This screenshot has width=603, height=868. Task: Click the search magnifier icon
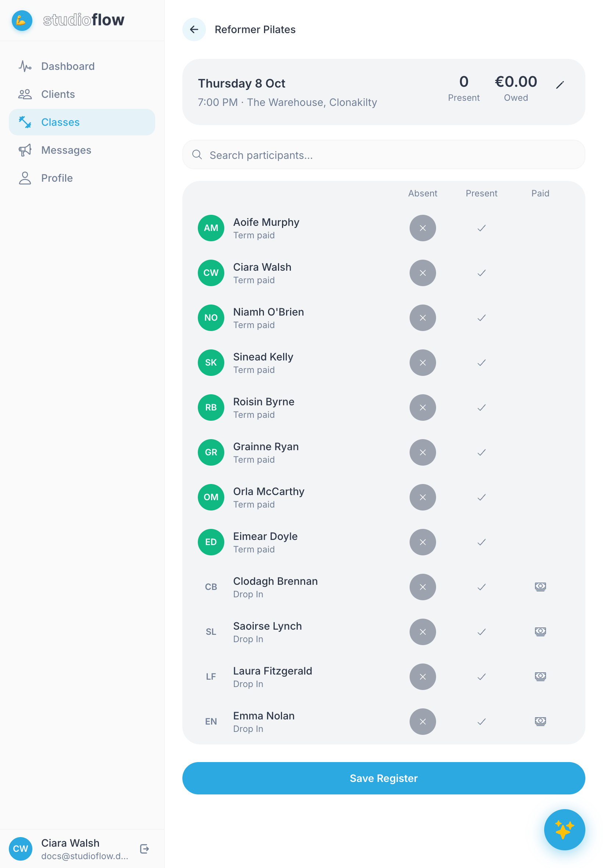point(197,154)
